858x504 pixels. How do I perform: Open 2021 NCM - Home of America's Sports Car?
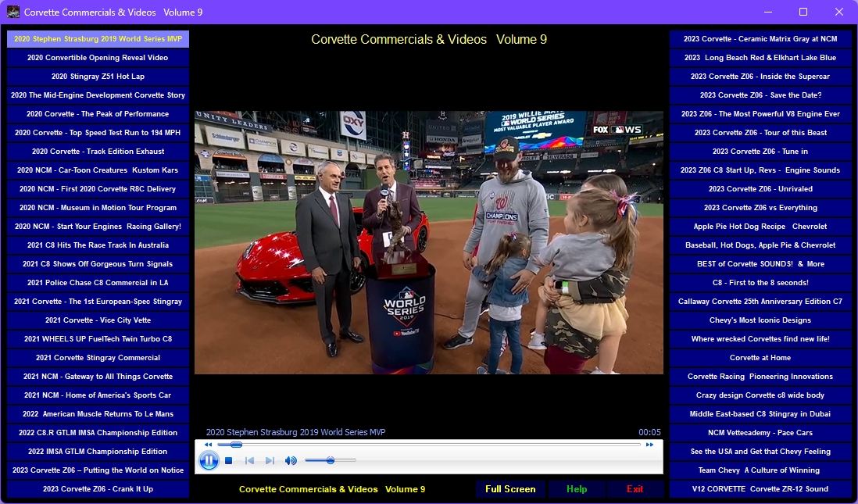click(98, 395)
